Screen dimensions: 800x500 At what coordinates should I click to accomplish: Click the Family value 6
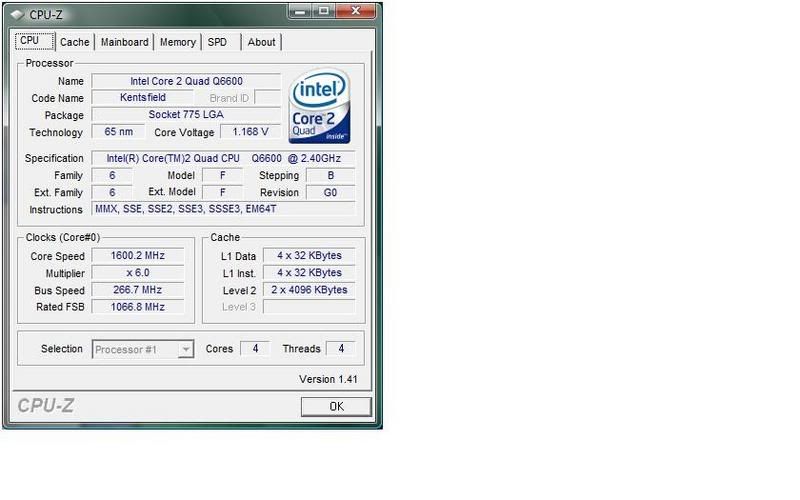click(x=112, y=176)
